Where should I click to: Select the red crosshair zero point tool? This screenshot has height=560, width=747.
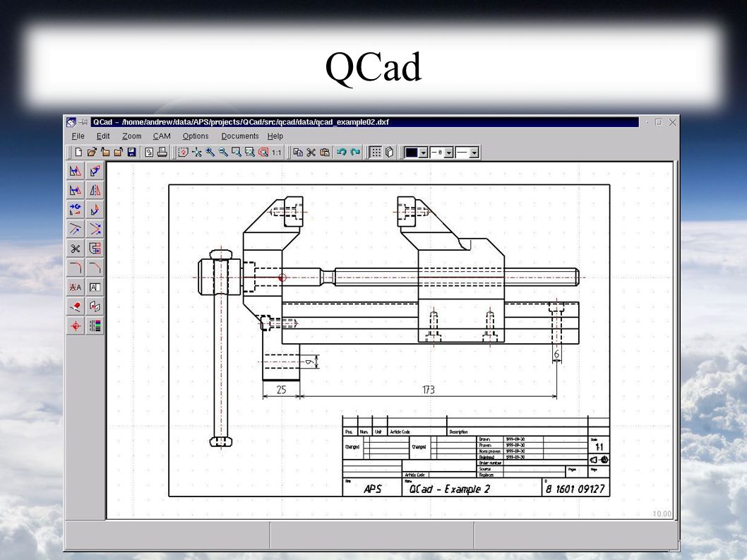tap(76, 326)
